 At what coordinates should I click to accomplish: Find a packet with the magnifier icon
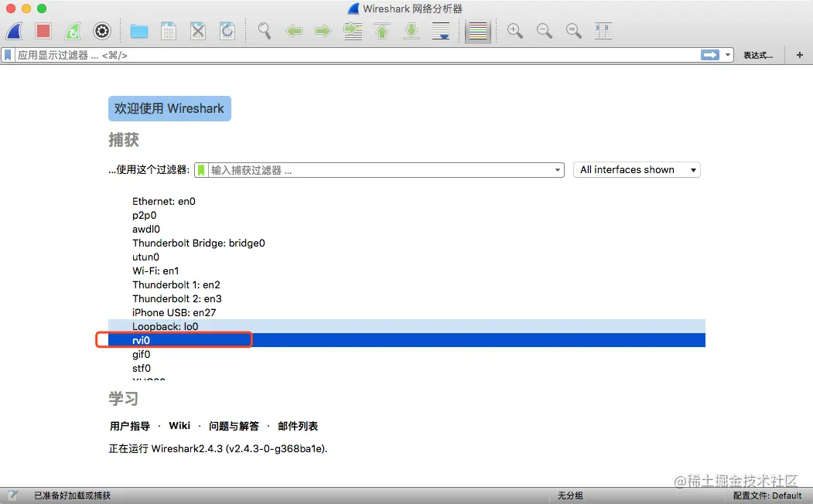tap(265, 31)
